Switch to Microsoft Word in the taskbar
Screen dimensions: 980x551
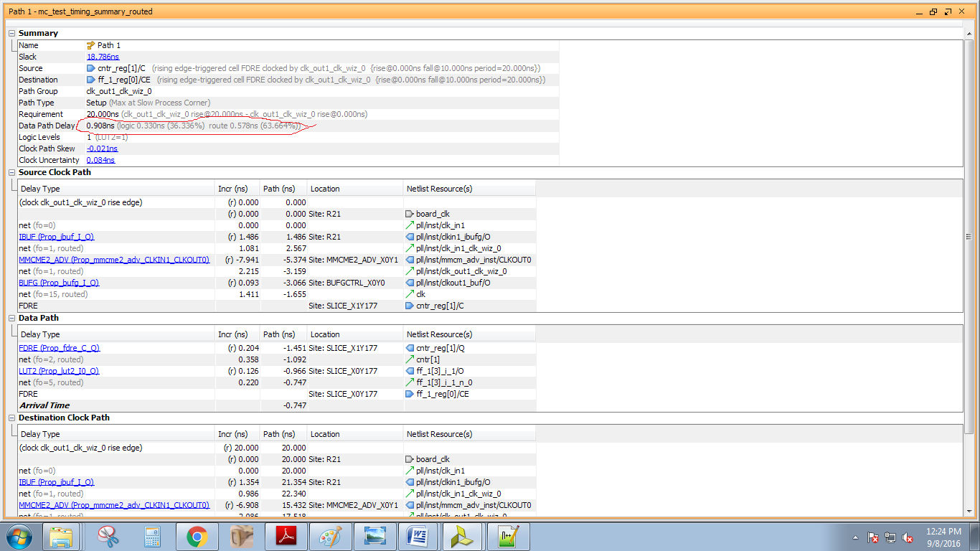point(419,536)
